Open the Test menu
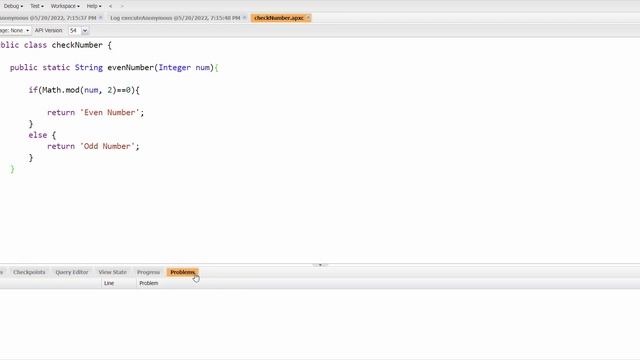The image size is (640, 360). (37, 6)
